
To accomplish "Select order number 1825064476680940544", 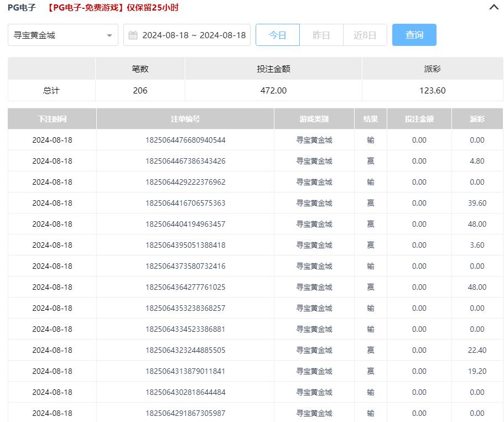I will pos(185,140).
